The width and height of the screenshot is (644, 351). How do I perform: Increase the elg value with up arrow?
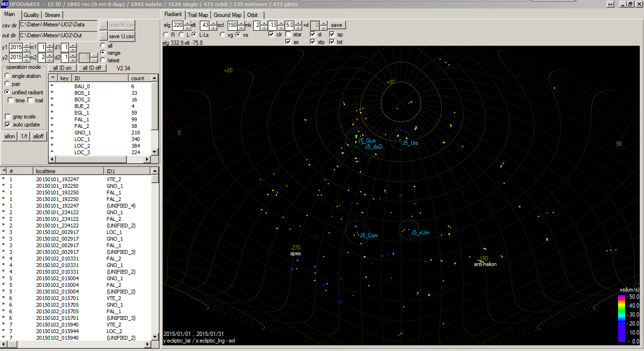point(188,23)
